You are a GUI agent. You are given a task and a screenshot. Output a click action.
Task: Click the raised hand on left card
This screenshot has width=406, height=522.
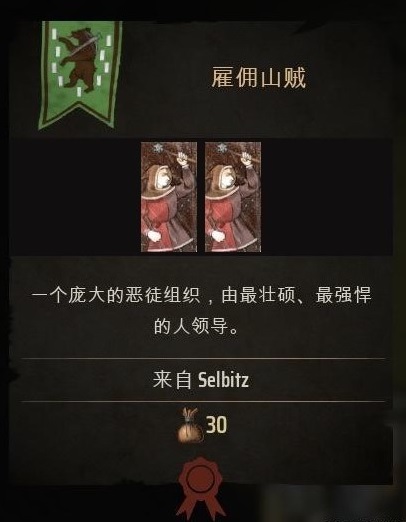[182, 158]
